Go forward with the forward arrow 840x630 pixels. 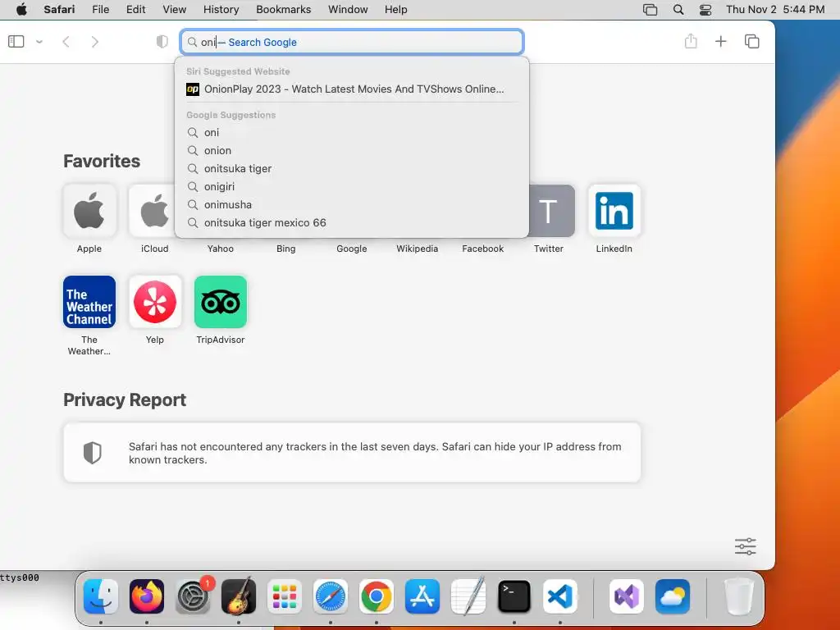[x=95, y=42]
